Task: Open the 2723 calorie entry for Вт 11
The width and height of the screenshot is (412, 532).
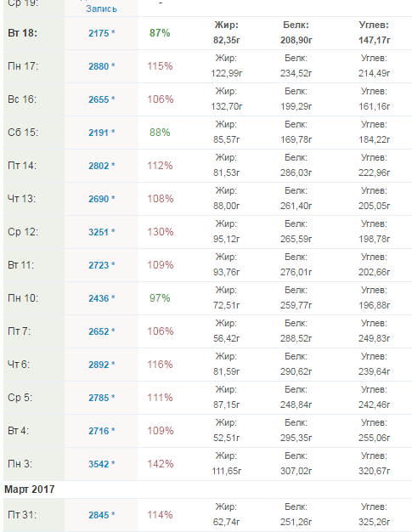Action: coord(99,265)
